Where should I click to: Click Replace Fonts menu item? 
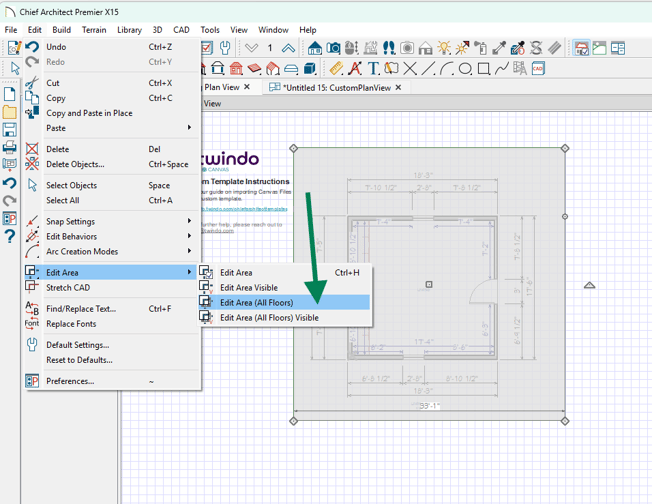(x=113, y=324)
